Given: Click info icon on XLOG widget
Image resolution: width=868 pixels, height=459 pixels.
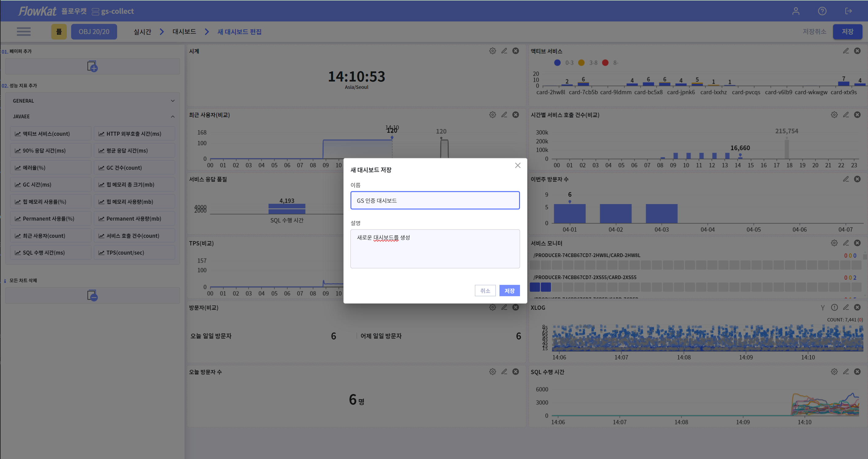Looking at the screenshot, I should click(x=834, y=307).
